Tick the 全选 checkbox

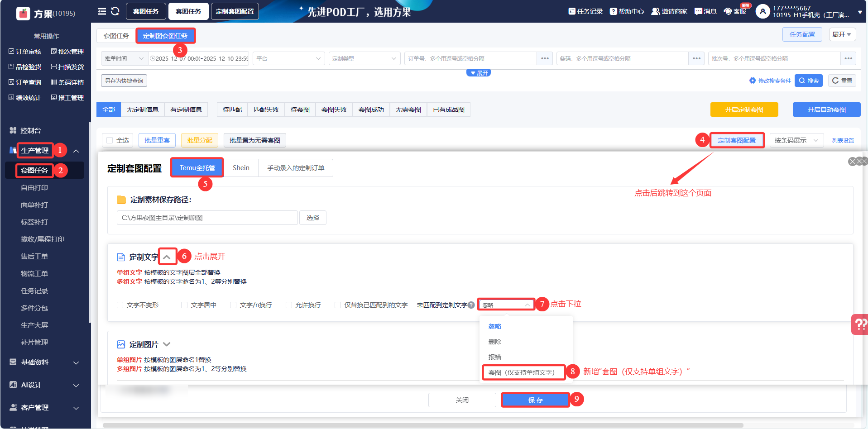point(110,140)
